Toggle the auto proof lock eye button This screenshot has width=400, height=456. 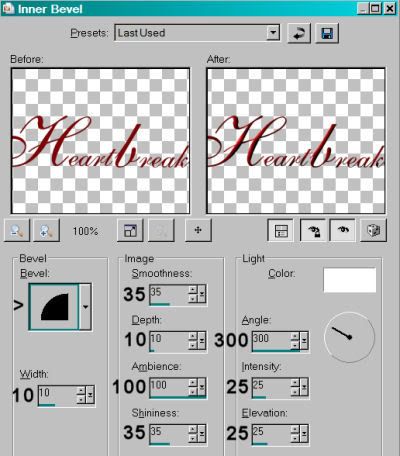click(313, 230)
